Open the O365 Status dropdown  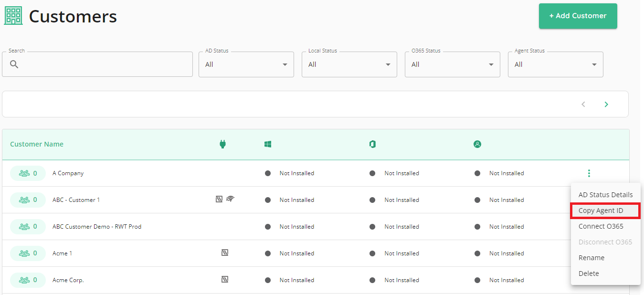(x=452, y=64)
